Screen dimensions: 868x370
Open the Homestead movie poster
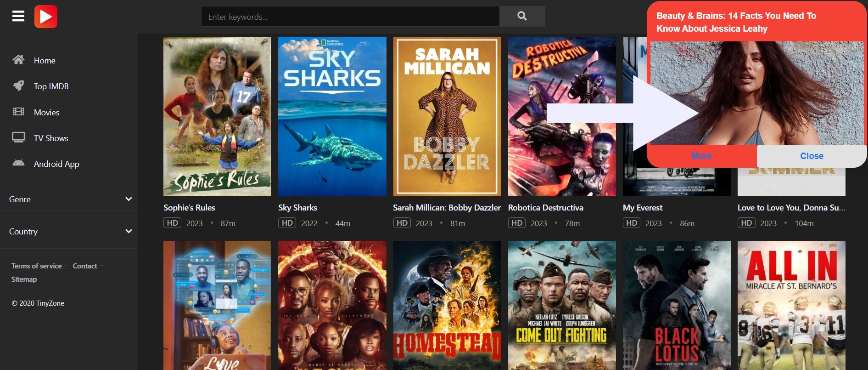tap(447, 305)
